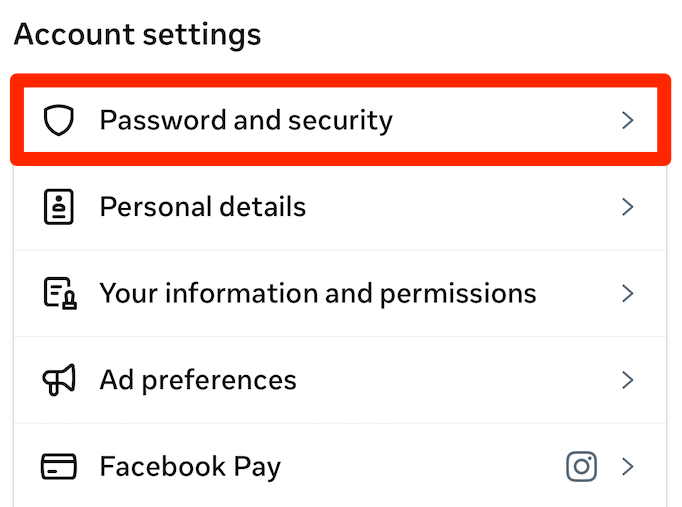
Task: Open Your information and permissions text
Action: click(317, 294)
